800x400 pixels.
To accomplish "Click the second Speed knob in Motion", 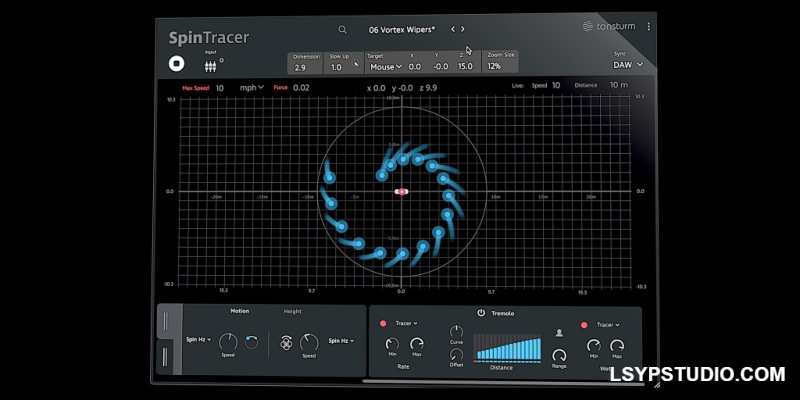I will (309, 342).
